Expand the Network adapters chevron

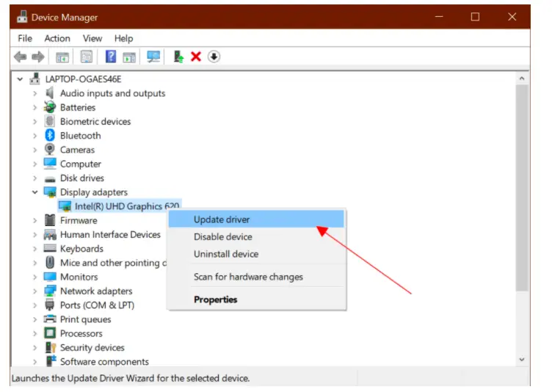(x=34, y=291)
